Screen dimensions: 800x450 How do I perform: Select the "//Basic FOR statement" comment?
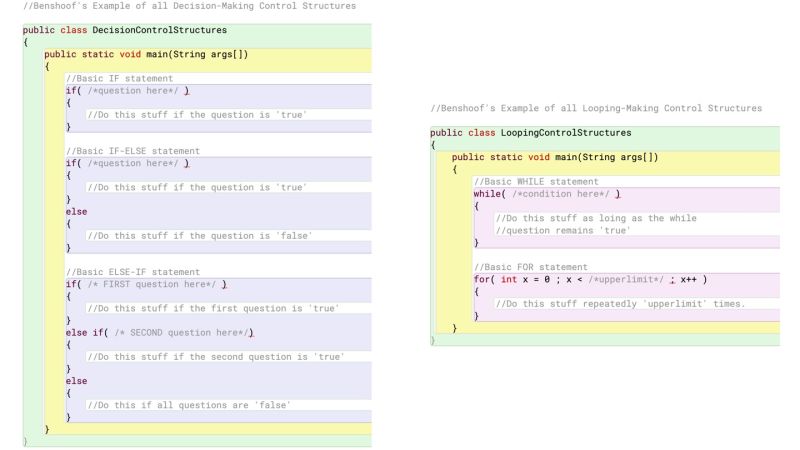(x=531, y=267)
